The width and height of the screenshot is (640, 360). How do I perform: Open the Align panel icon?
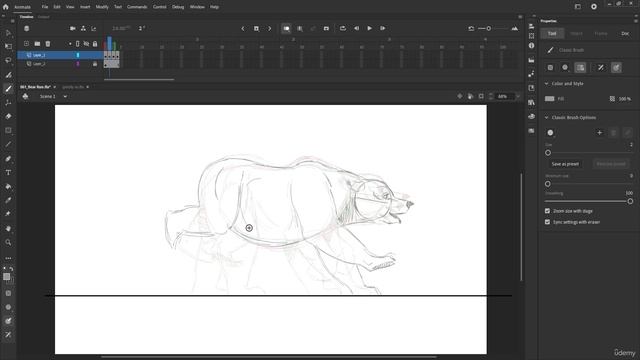[x=531, y=26]
